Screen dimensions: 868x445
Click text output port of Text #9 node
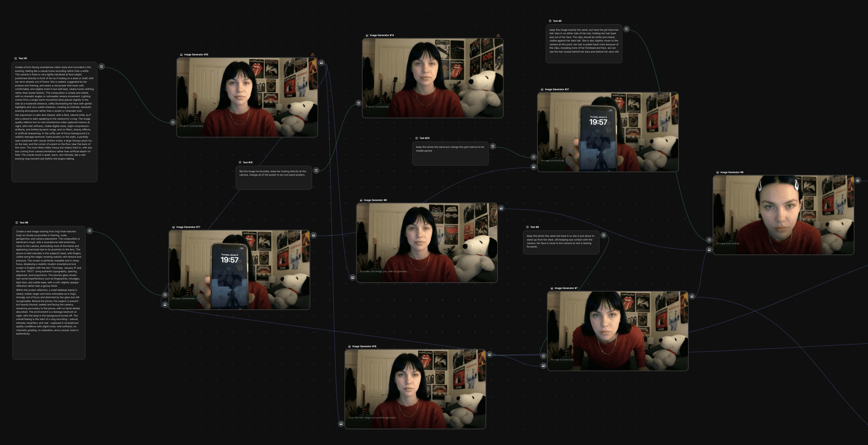point(626,29)
